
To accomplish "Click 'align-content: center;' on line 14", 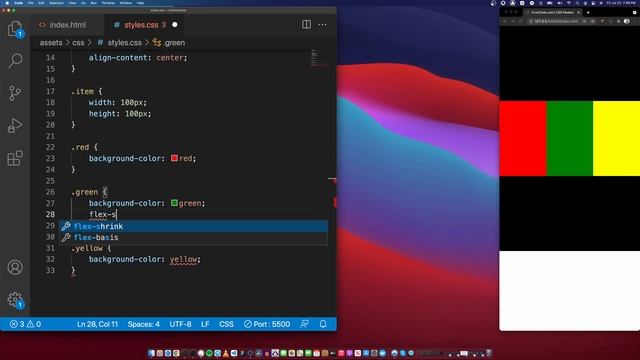I will [138, 58].
